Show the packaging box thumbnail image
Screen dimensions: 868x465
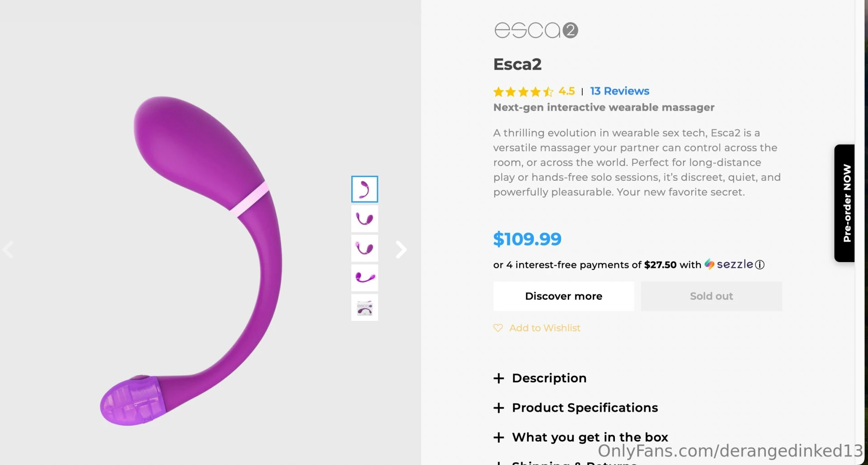point(364,308)
